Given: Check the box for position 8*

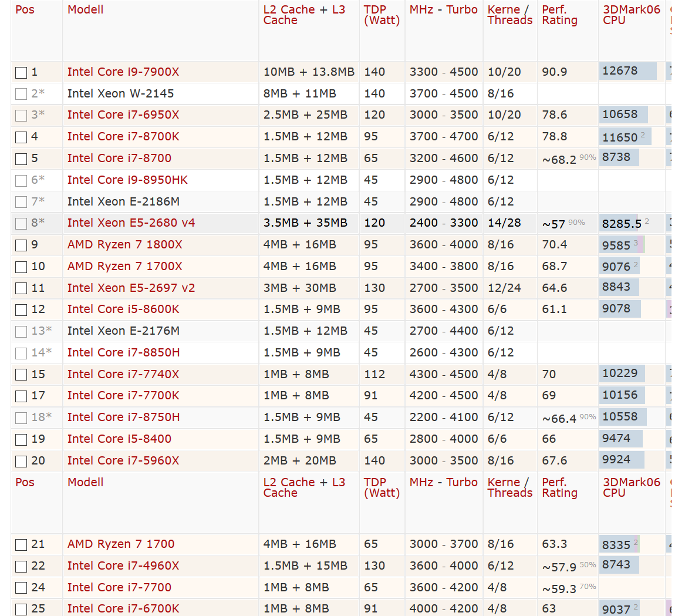Looking at the screenshot, I should pos(21,224).
